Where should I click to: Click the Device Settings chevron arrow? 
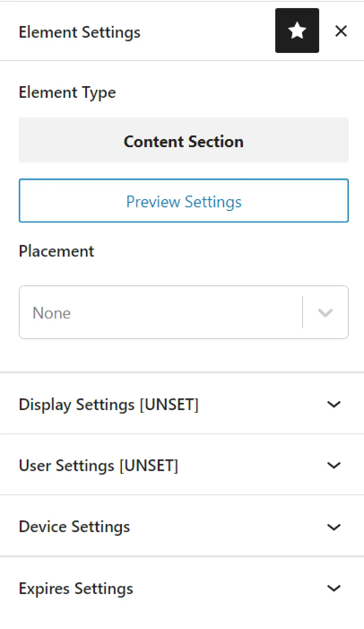tap(334, 527)
